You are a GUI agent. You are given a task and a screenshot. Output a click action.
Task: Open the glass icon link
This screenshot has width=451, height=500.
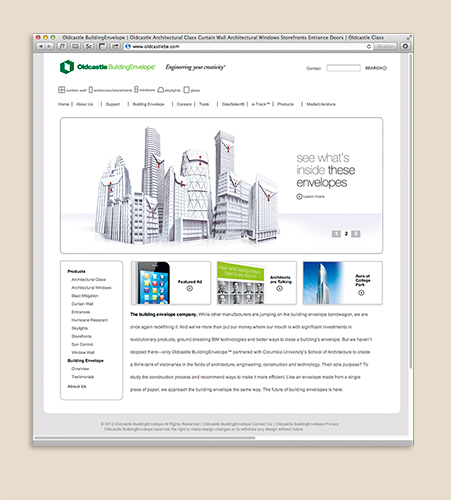192,90
